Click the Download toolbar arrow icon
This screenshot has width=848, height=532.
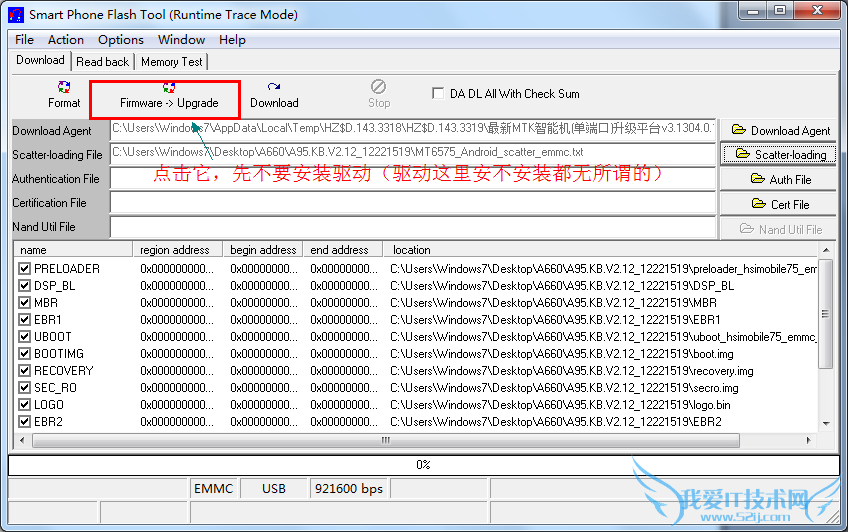point(274,87)
